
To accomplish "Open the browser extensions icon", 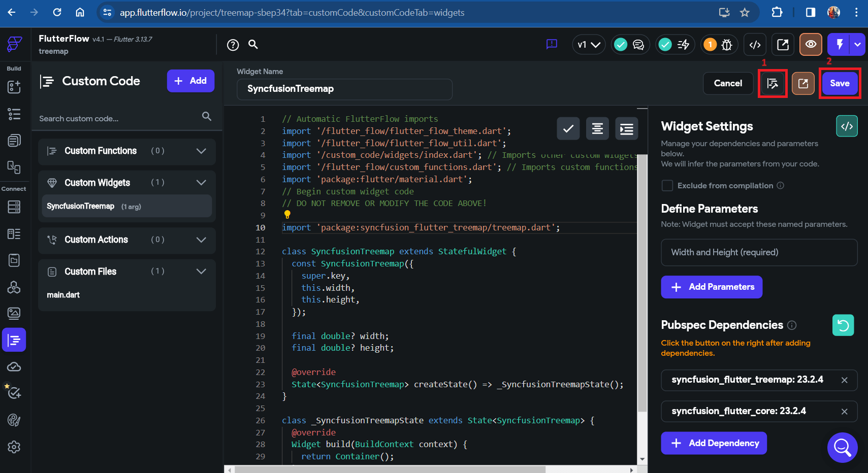I will 777,12.
